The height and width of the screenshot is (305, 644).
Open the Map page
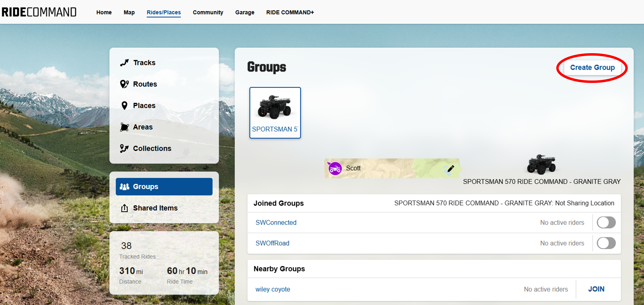coord(129,12)
